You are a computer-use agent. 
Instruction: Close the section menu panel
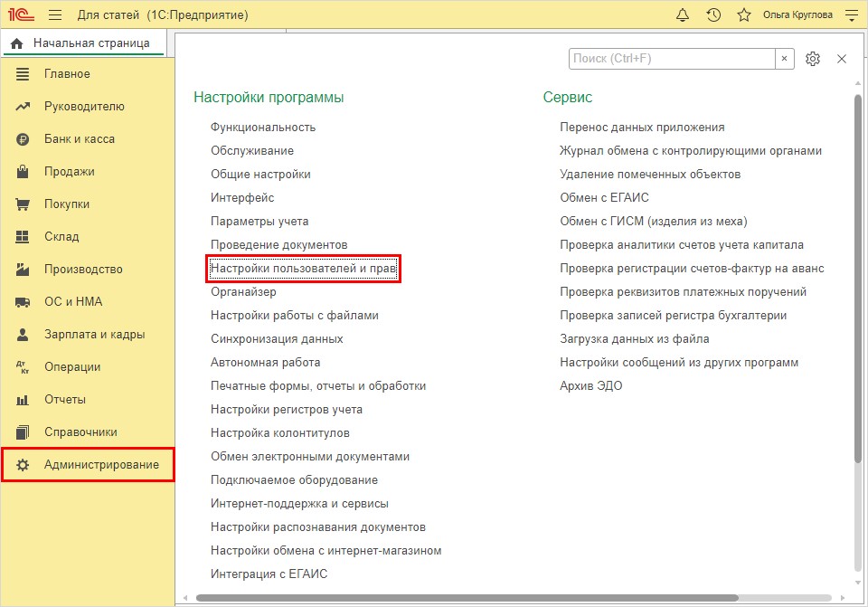coord(842,59)
